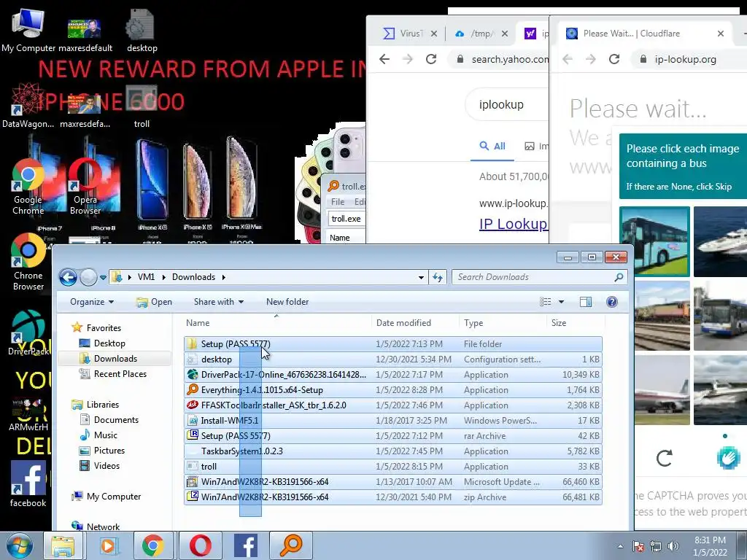Select the All search results tab
This screenshot has width=747, height=560.
pos(492,146)
